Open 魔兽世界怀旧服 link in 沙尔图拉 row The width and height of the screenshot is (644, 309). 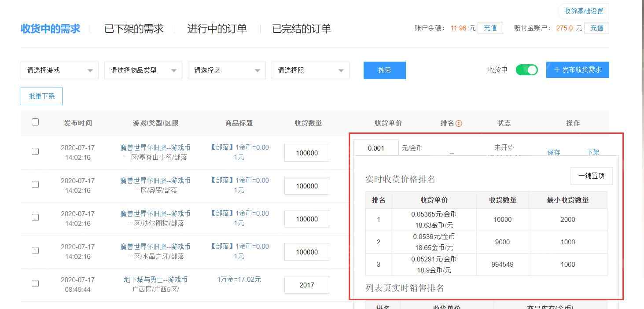point(155,213)
